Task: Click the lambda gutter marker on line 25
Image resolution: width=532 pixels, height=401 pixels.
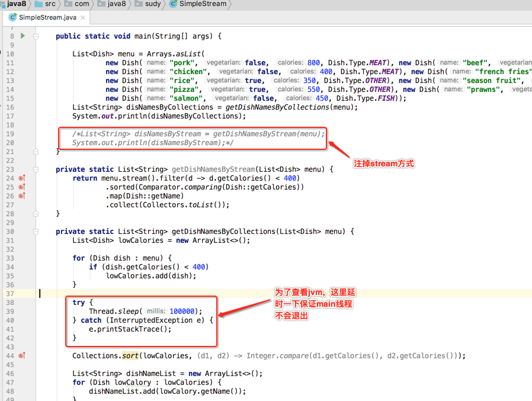Action: click(x=22, y=187)
